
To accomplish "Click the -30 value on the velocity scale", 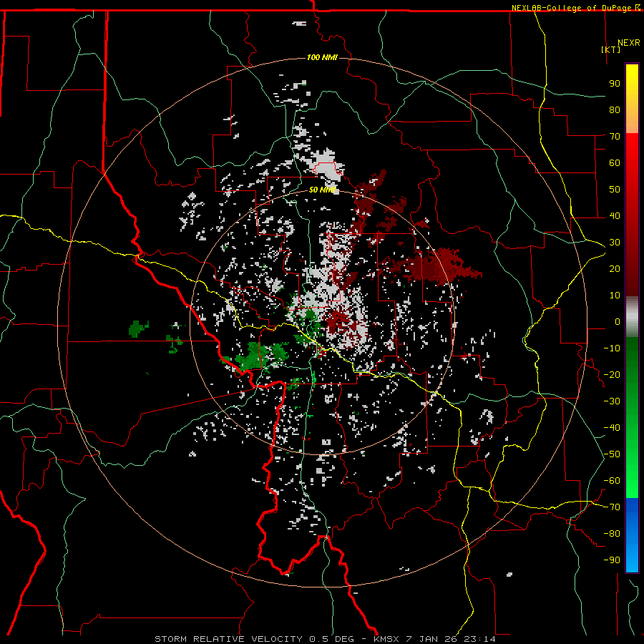I will coord(612,401).
